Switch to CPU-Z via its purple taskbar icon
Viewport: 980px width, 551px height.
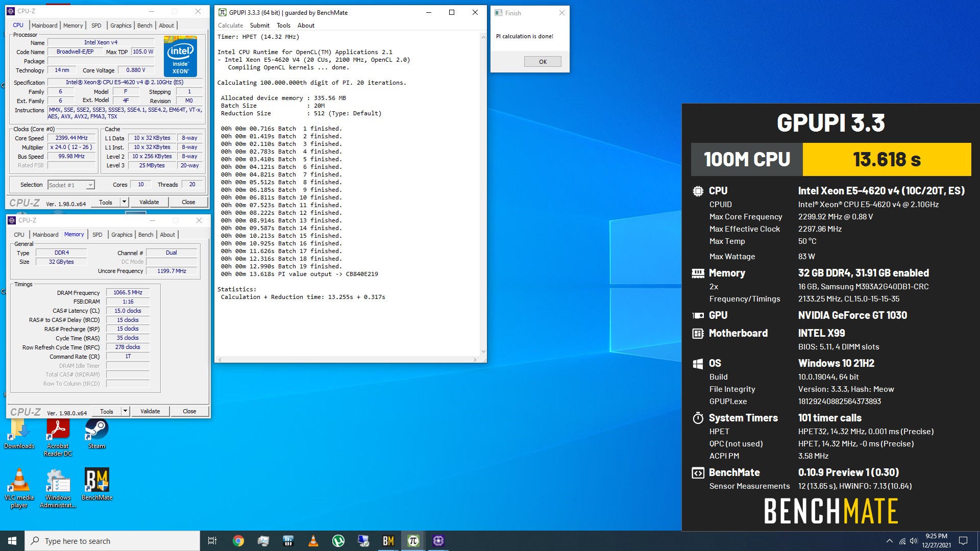[438, 541]
